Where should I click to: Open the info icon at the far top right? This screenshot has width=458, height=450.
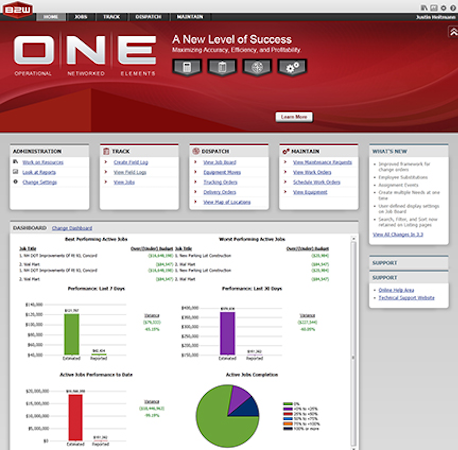[453, 8]
